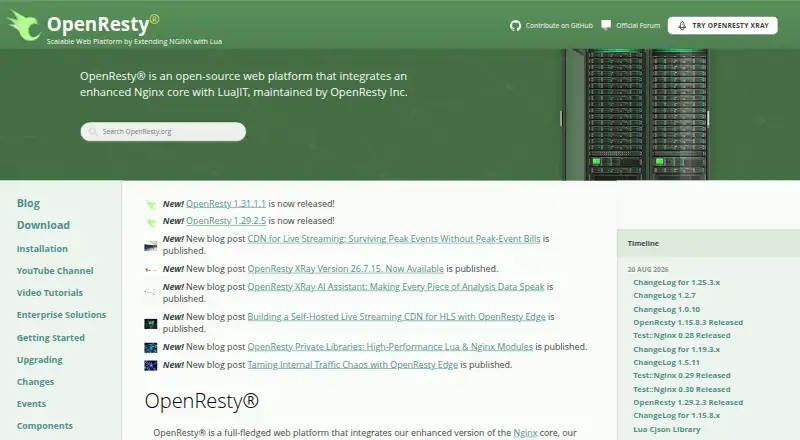This screenshot has width=800, height=440.
Task: Click thumbnail beside Self-Hosted Live Streaming post
Action: [x=151, y=324]
